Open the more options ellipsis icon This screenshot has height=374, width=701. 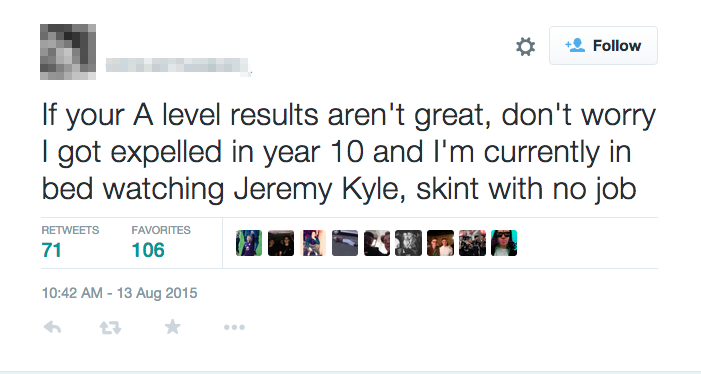point(234,328)
